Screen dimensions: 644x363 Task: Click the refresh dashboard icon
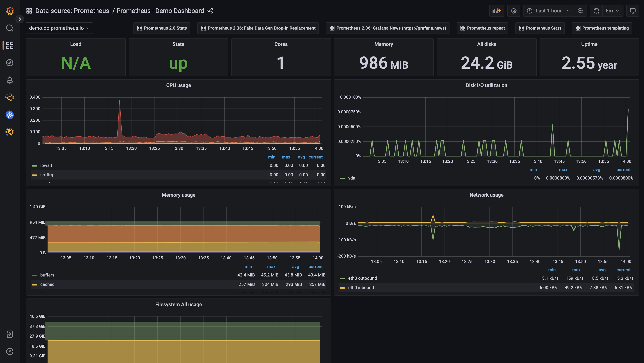click(x=596, y=11)
